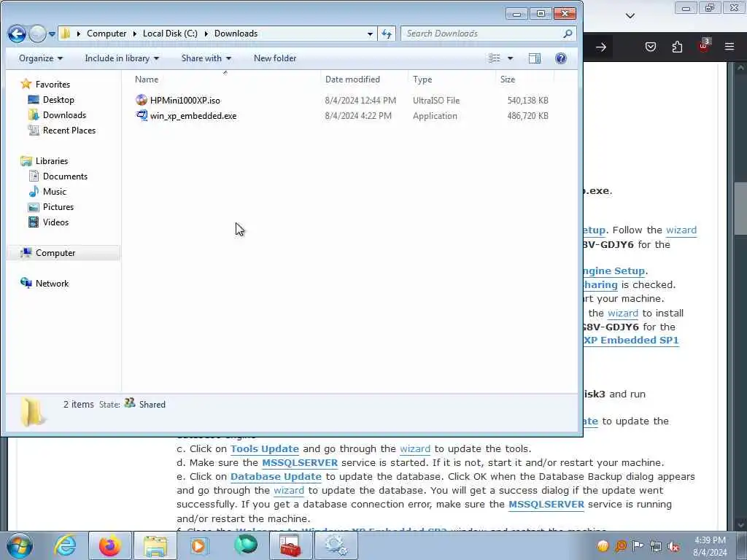This screenshot has height=560, width=747.
Task: Select the HPMini1000XP.iso file
Action: tap(185, 101)
